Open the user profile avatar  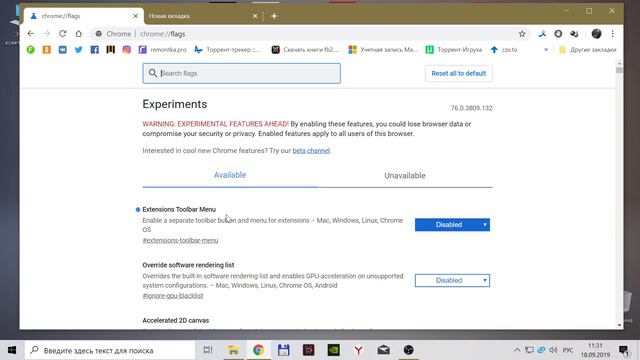tap(596, 34)
